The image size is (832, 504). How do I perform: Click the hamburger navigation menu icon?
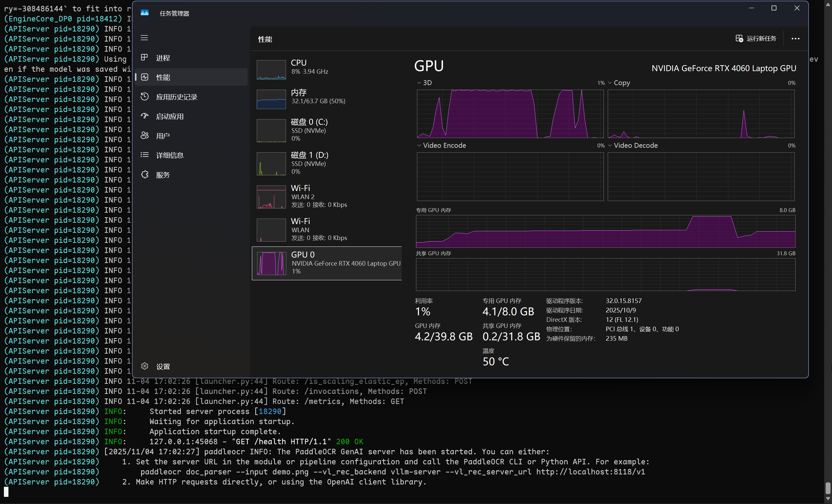coord(144,38)
